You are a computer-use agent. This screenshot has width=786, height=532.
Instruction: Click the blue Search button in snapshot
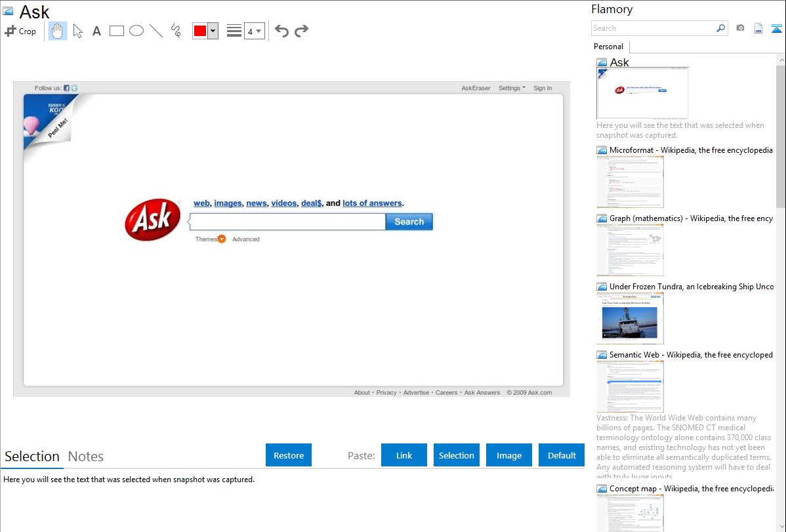click(x=409, y=222)
